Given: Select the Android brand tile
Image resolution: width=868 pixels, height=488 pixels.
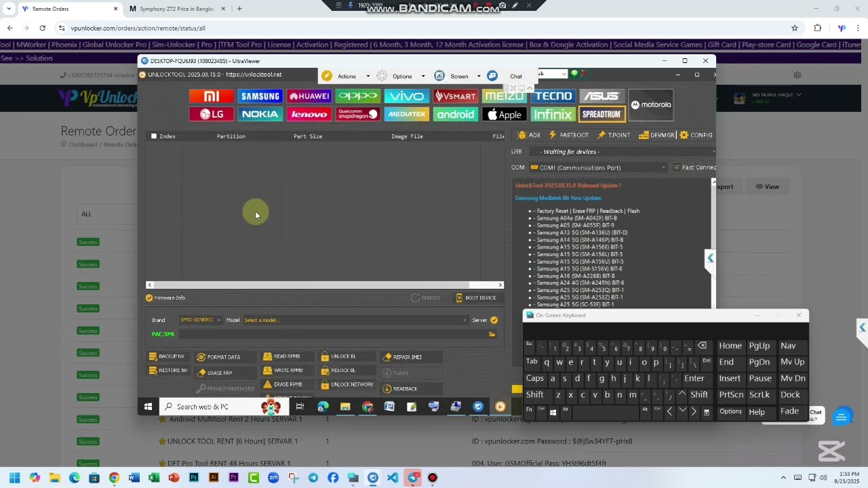Looking at the screenshot, I should coord(456,114).
